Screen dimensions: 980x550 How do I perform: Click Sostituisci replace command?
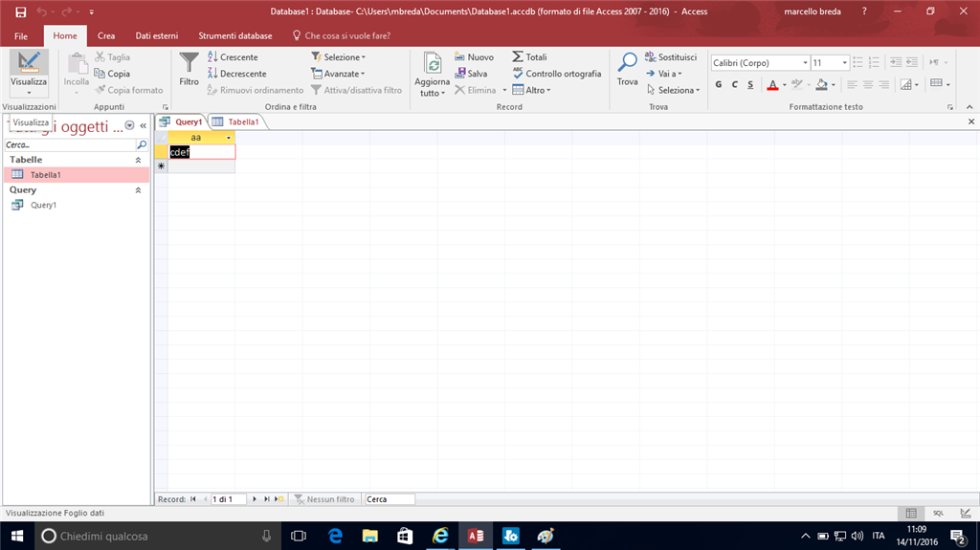click(x=671, y=56)
